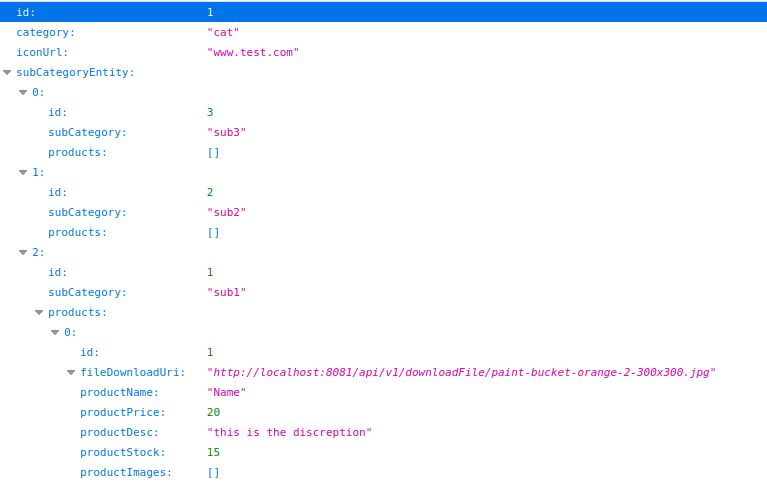Viewport: 767px width, 500px height.
Task: Select the highlighted top id row
Action: [x=384, y=12]
